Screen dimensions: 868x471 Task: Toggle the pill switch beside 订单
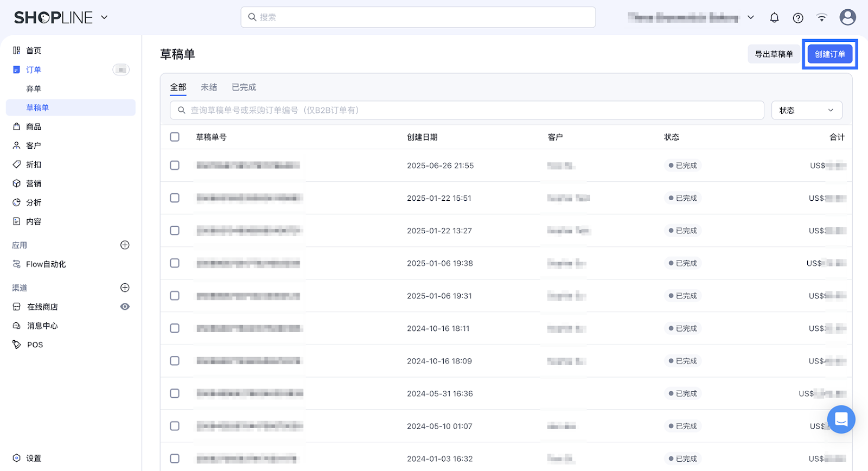pos(121,69)
